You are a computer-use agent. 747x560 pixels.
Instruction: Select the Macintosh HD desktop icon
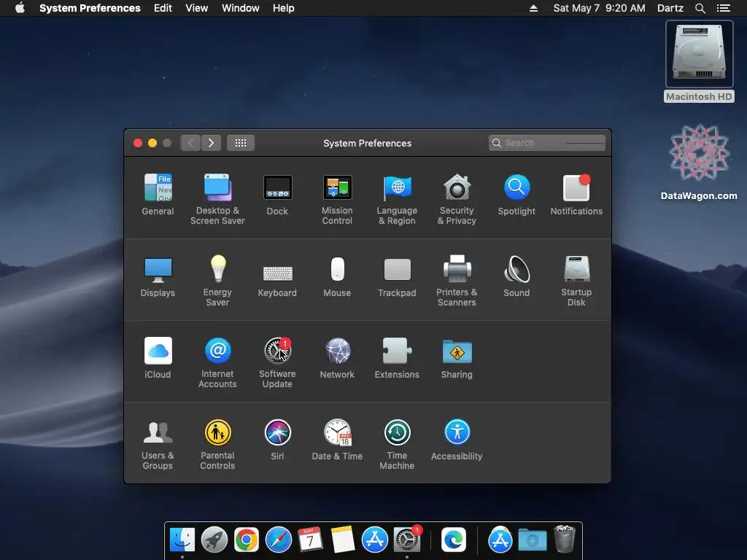click(700, 61)
